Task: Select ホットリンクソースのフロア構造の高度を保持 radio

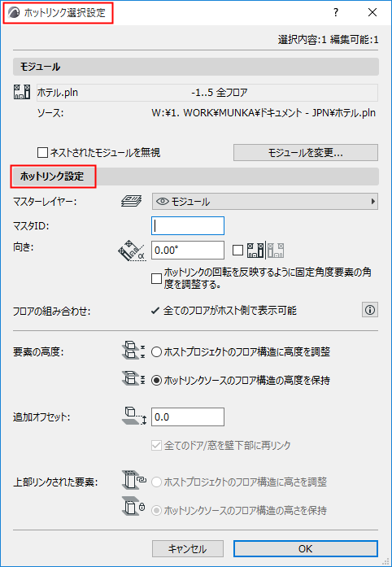Action: 156,381
